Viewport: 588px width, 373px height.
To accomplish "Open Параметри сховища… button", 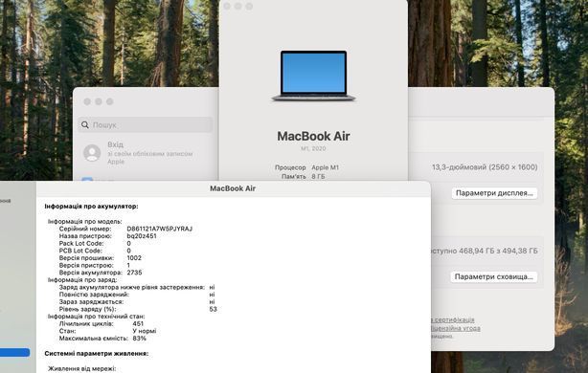I will click(493, 276).
